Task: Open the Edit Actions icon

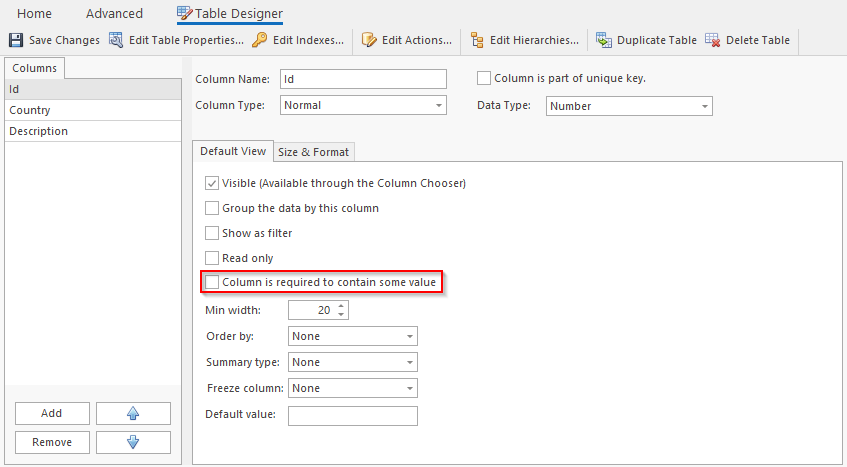Action: click(369, 40)
